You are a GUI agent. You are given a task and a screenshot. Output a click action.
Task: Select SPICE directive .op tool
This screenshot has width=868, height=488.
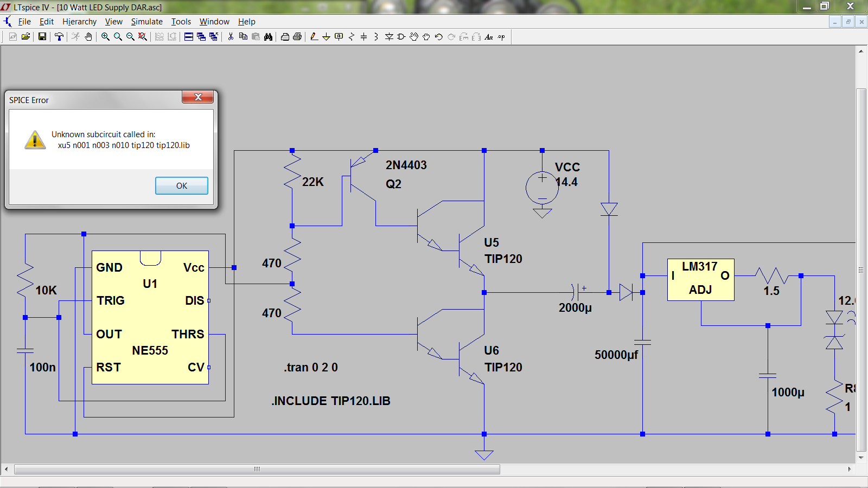click(501, 37)
